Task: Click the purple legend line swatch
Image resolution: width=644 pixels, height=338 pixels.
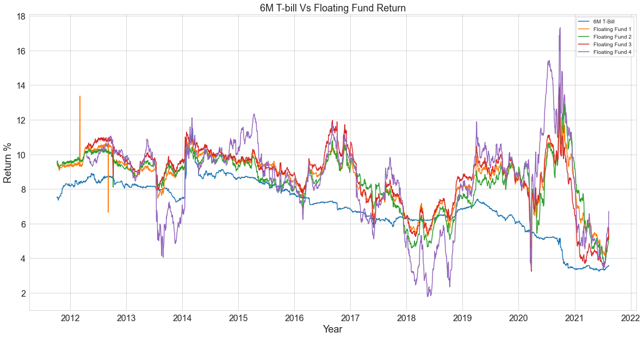Action: click(585, 52)
